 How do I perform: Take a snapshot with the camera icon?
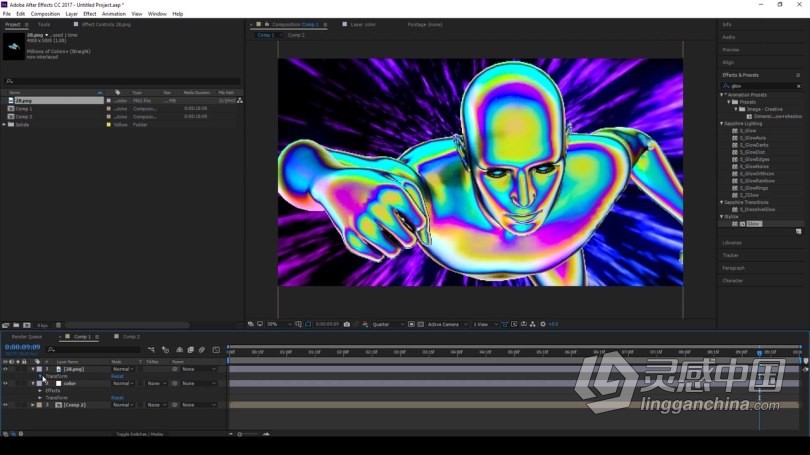click(x=347, y=324)
